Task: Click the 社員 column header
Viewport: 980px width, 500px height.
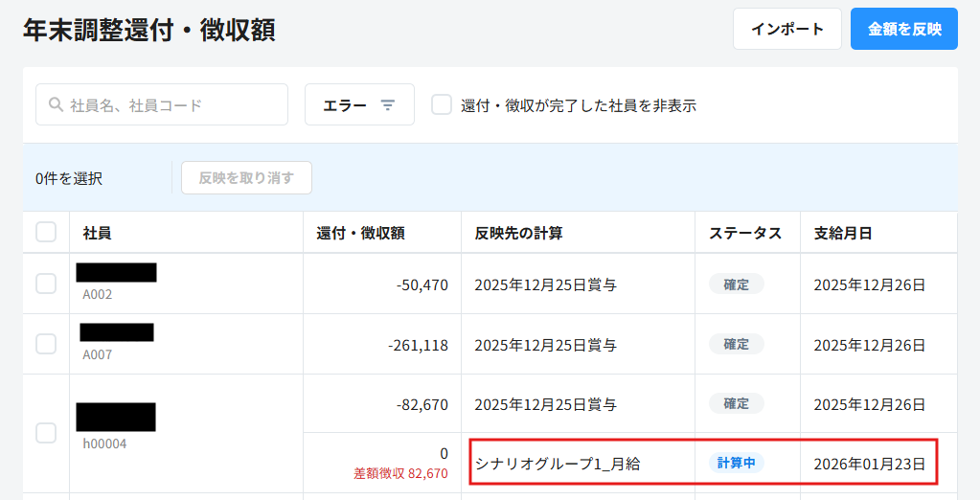Action: point(98,233)
